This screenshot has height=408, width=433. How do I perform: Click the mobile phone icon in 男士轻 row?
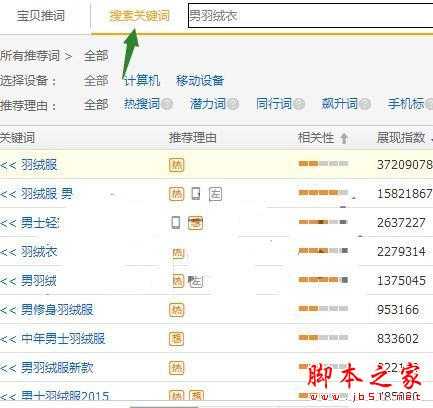(x=176, y=222)
